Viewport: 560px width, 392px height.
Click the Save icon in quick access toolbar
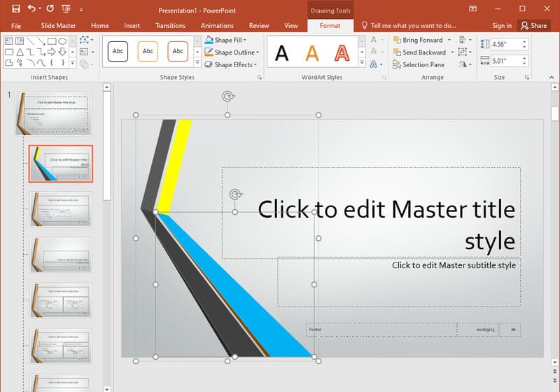coord(15,8)
